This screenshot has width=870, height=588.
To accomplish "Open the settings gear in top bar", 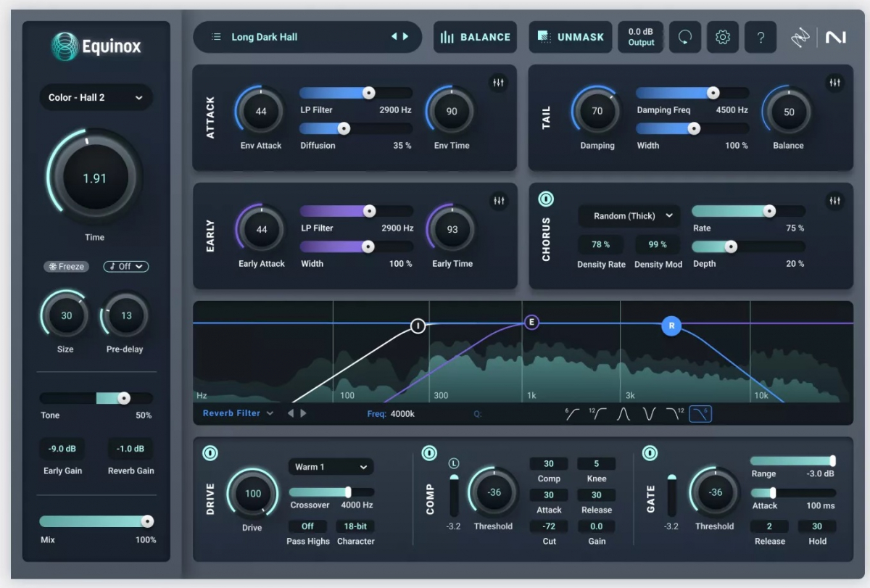I will pyautogui.click(x=722, y=37).
